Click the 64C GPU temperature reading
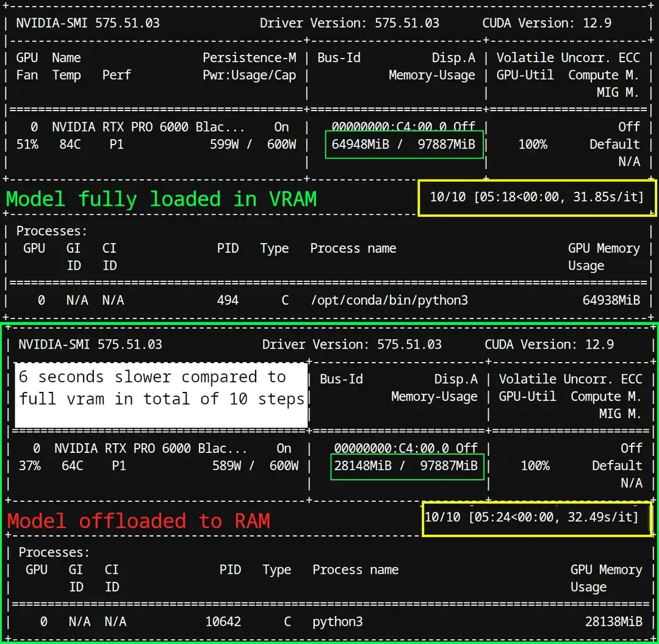Viewport: 659px width, 644px height. click(72, 466)
